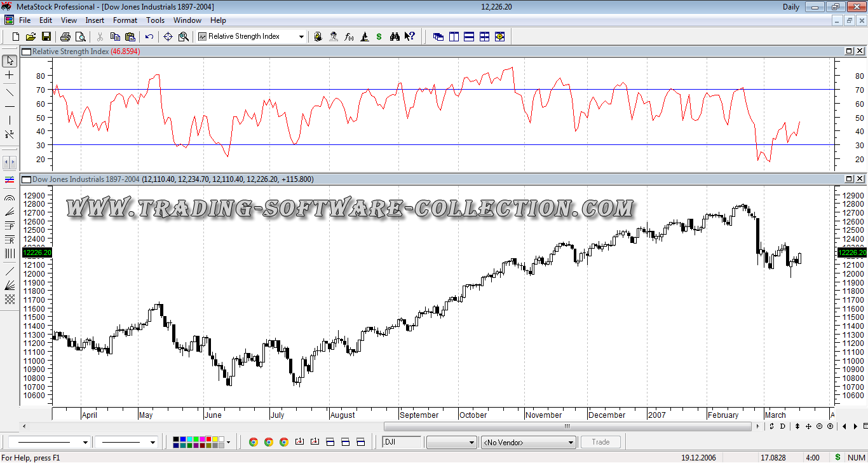Select the Fibonacci Arcs tool
Screen dimensions: 868x463
[x=10, y=198]
